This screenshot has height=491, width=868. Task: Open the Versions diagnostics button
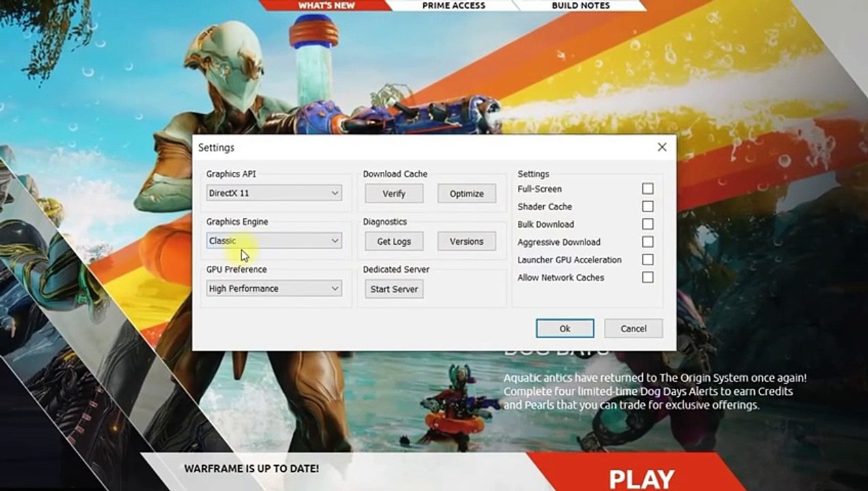coord(467,241)
